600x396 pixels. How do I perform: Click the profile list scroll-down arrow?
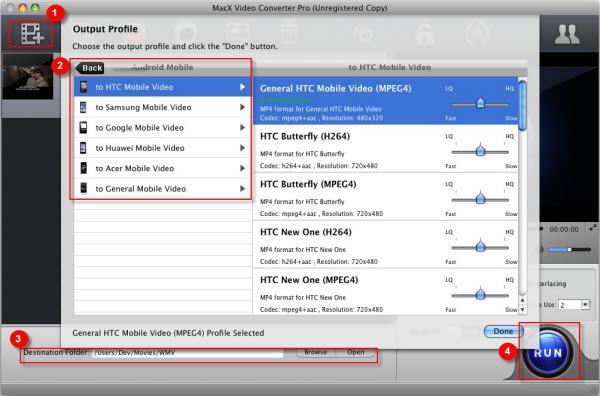pos(522,310)
